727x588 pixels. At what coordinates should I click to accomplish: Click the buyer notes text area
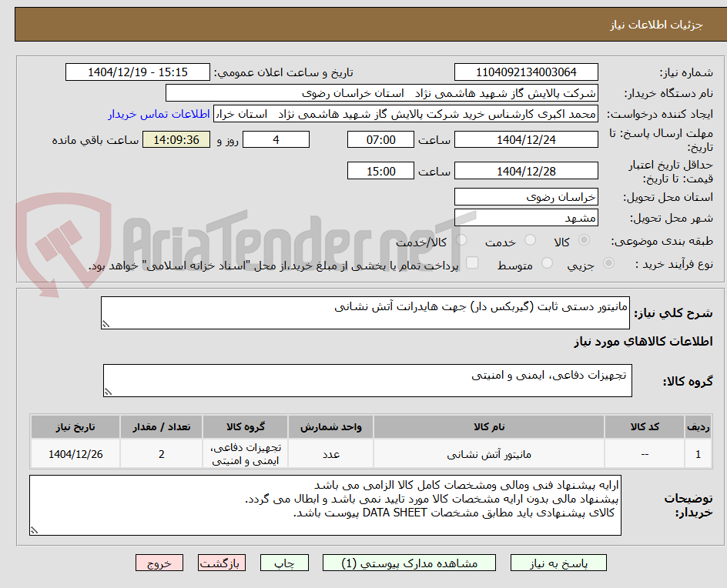click(x=326, y=505)
